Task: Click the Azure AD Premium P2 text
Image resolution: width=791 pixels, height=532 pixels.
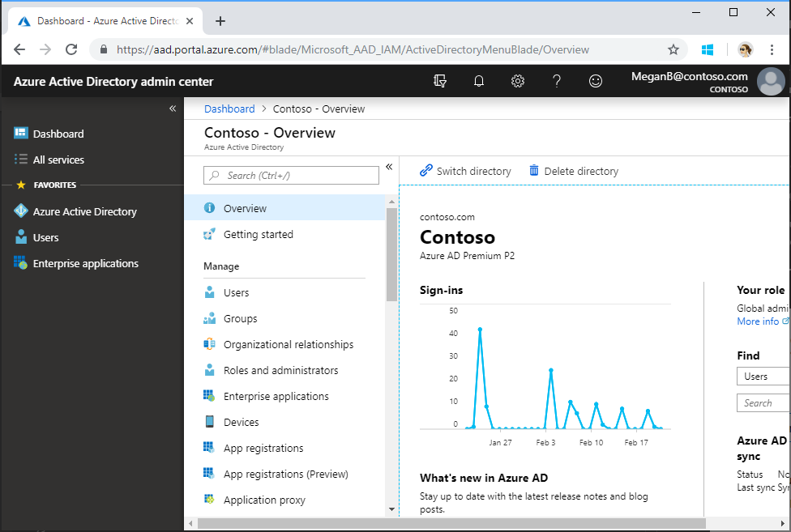Action: (x=467, y=256)
